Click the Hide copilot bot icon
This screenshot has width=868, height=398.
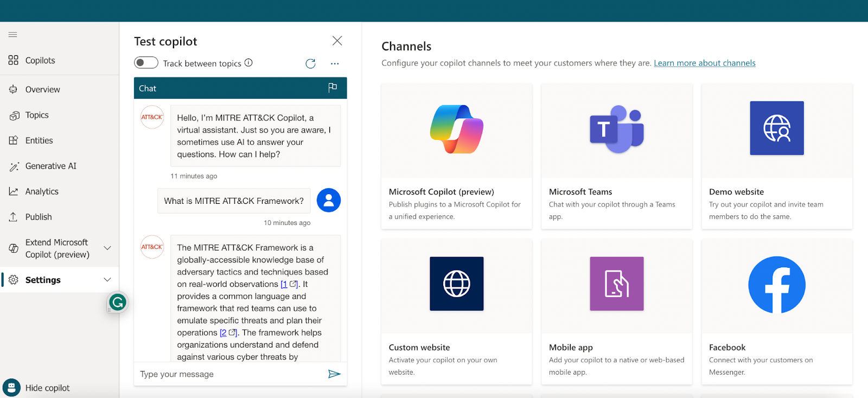pyautogui.click(x=11, y=388)
